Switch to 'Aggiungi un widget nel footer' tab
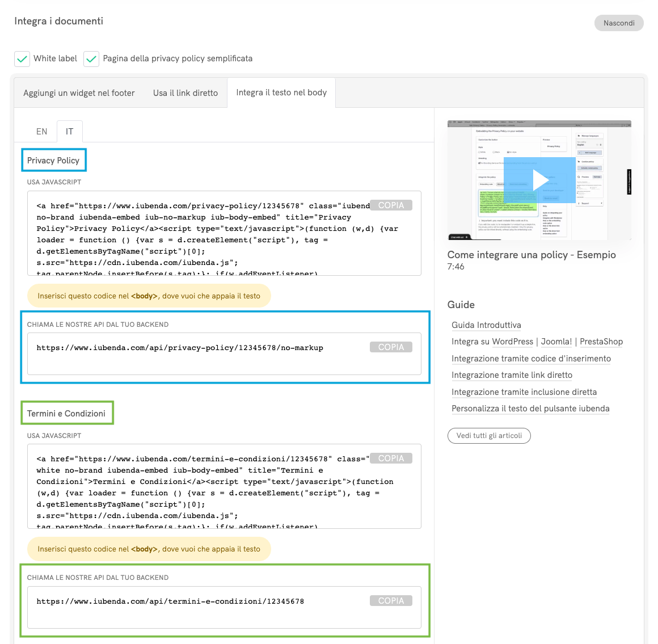This screenshot has width=658, height=644. [x=79, y=93]
